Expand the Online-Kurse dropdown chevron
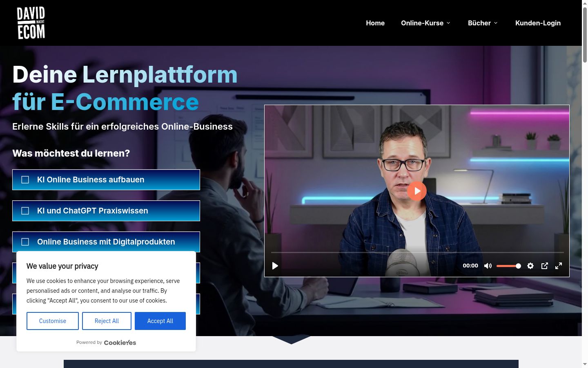Viewport: 588px width, 368px height. [x=448, y=23]
